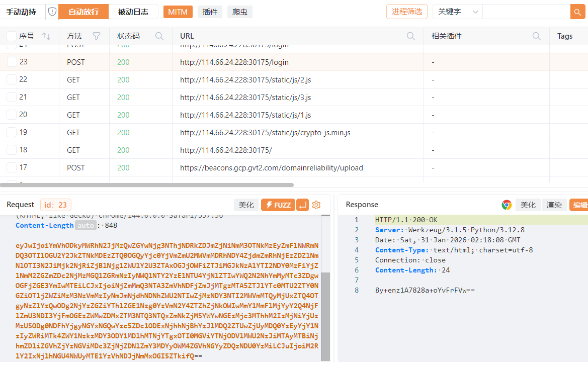
Task: Click the auto badge next to Content-Length
Action: tap(86, 225)
